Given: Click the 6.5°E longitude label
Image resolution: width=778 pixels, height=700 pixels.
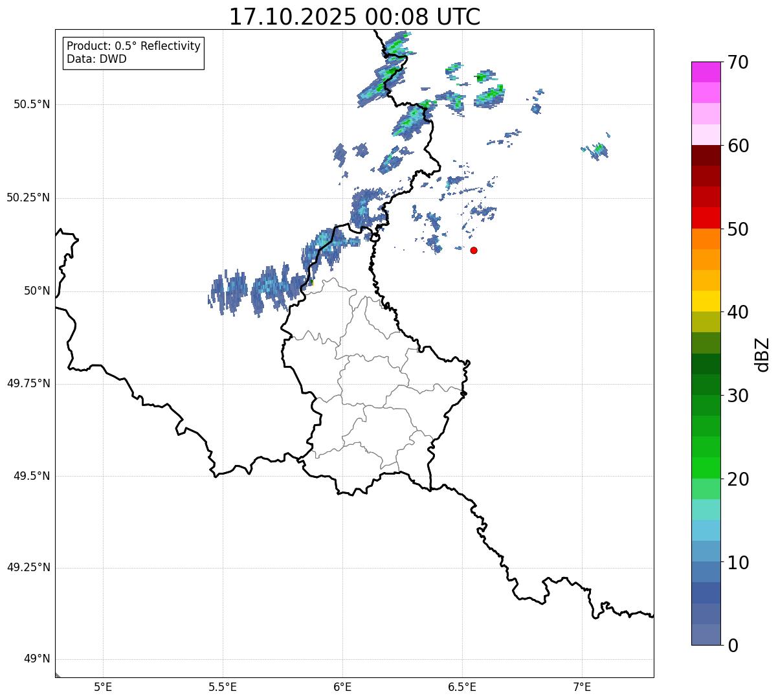Looking at the screenshot, I should pos(462,686).
